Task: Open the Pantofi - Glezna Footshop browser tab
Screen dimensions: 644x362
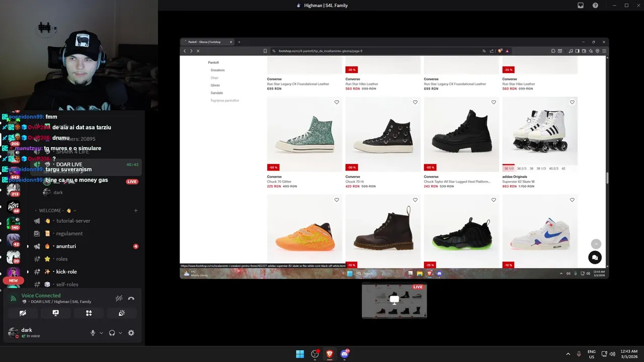Action: [207, 42]
